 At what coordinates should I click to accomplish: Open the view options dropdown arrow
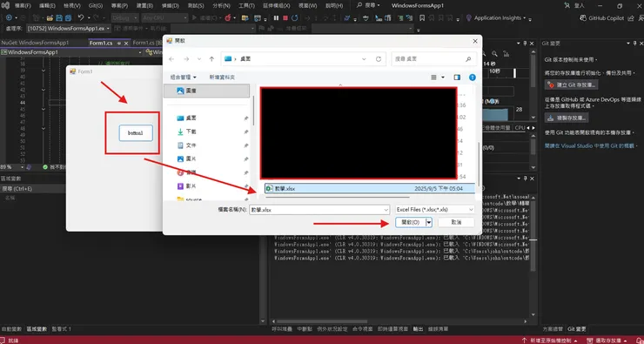pos(443,78)
